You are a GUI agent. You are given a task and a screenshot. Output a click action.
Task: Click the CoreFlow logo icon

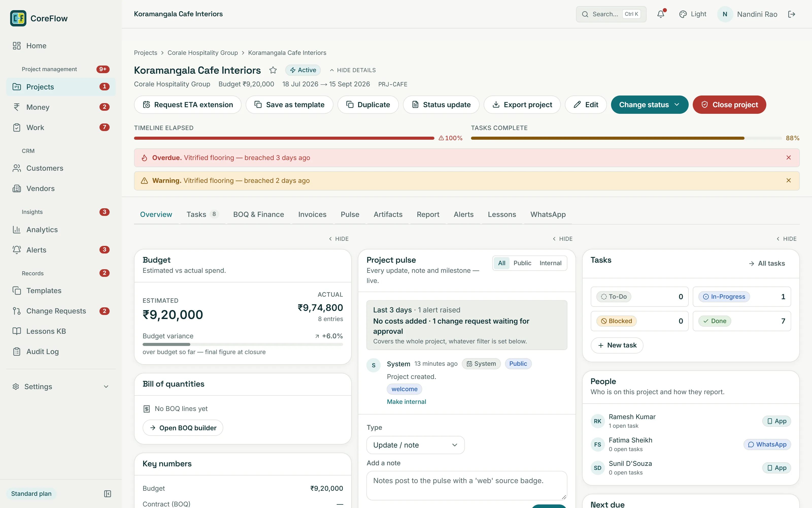[x=18, y=18]
